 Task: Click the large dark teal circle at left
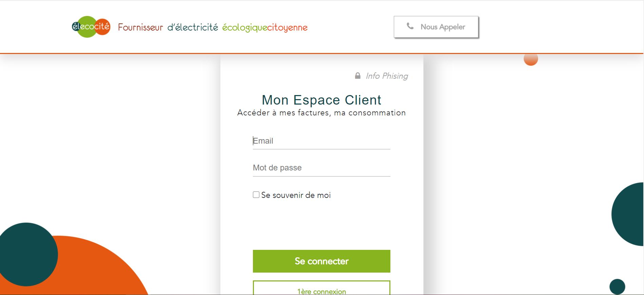(26, 254)
